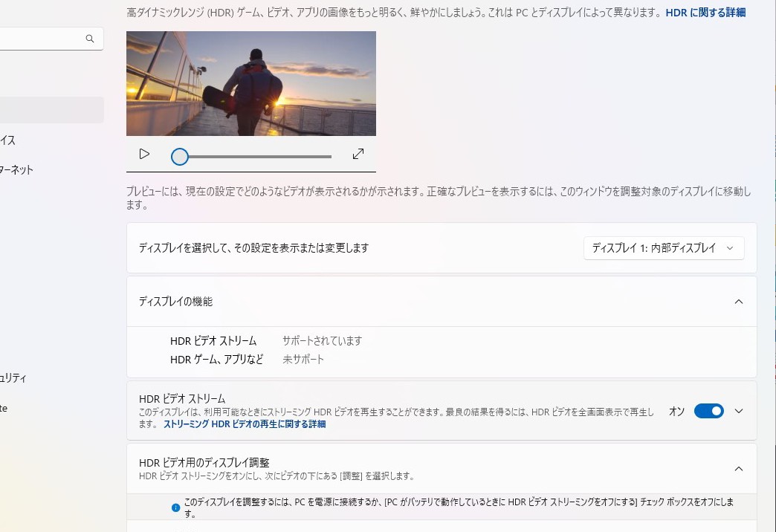
Task: Click the blue info icon in the notice bar
Action: coord(176,508)
